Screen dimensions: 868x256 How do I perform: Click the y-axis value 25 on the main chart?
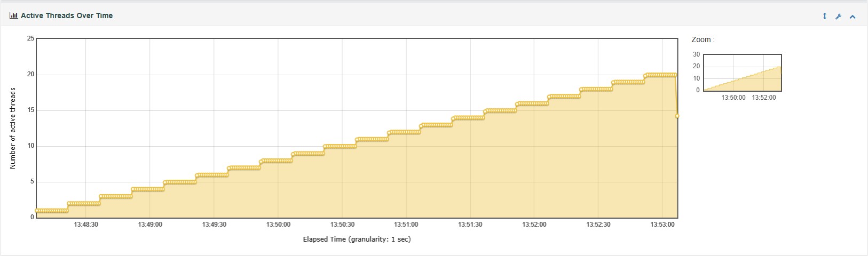30,38
